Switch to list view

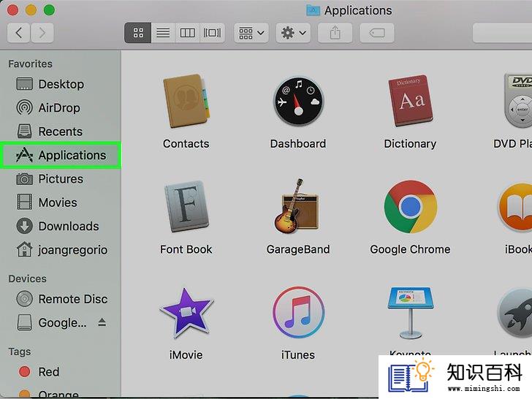(163, 33)
